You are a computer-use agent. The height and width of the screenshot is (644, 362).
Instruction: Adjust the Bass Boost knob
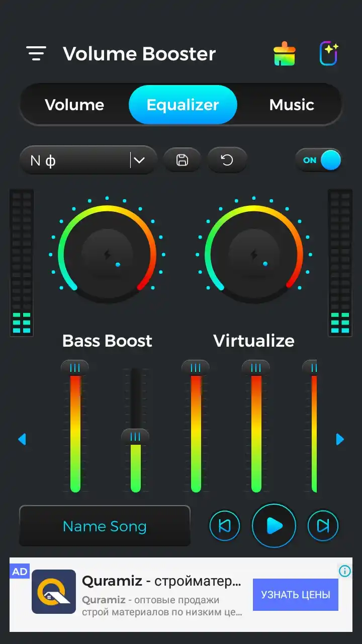click(107, 254)
